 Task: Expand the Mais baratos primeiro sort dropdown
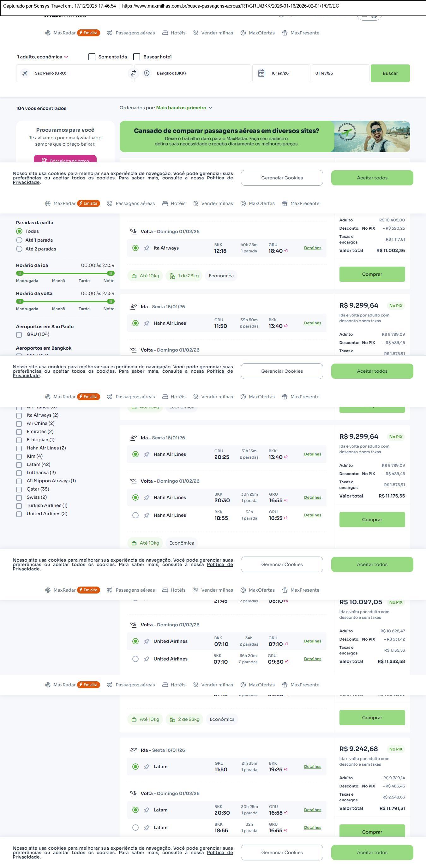coord(184,108)
